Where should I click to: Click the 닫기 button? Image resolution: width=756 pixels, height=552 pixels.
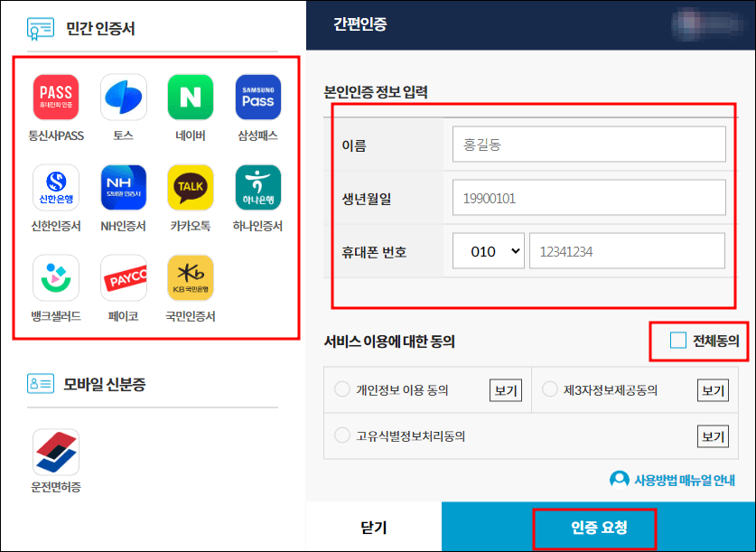coord(374,527)
